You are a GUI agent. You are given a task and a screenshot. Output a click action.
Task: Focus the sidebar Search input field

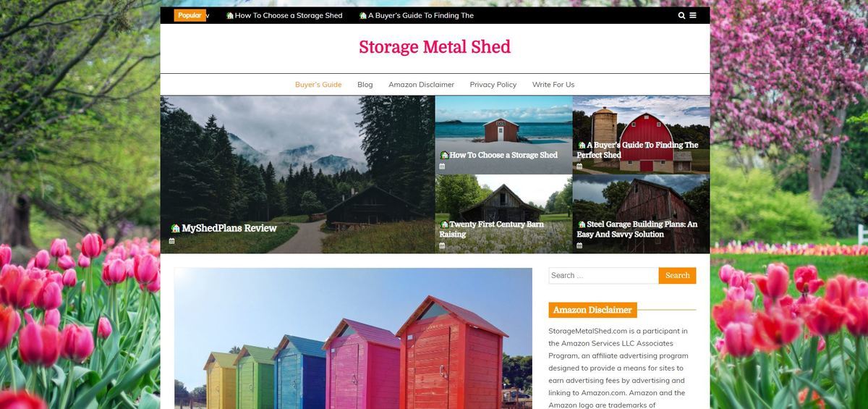click(603, 275)
